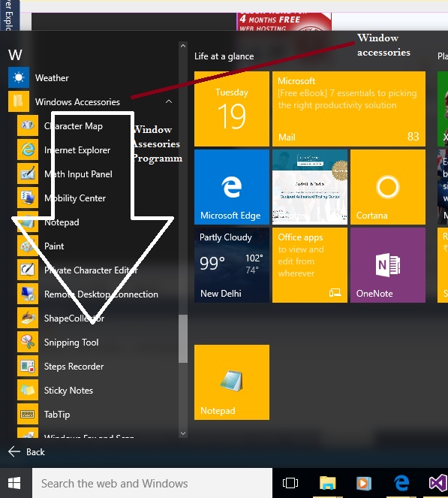The width and height of the screenshot is (448, 498).
Task: Click the Life at a glance heading
Action: point(224,56)
